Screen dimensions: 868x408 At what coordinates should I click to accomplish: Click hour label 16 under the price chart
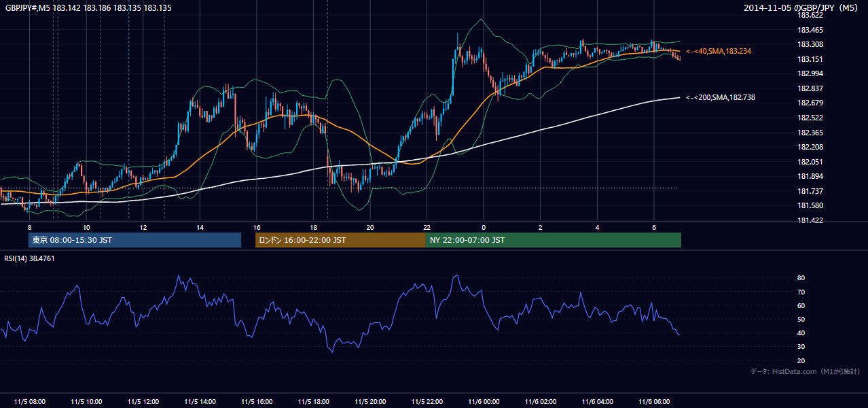tap(257, 227)
